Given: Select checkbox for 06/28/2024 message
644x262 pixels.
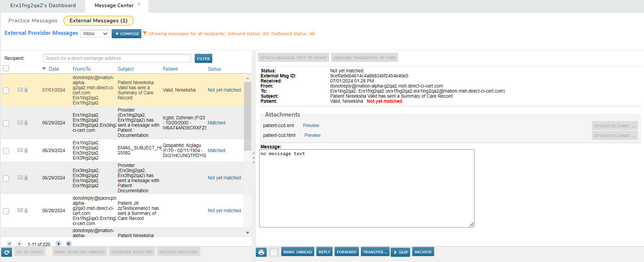Looking at the screenshot, I should (x=6, y=211).
